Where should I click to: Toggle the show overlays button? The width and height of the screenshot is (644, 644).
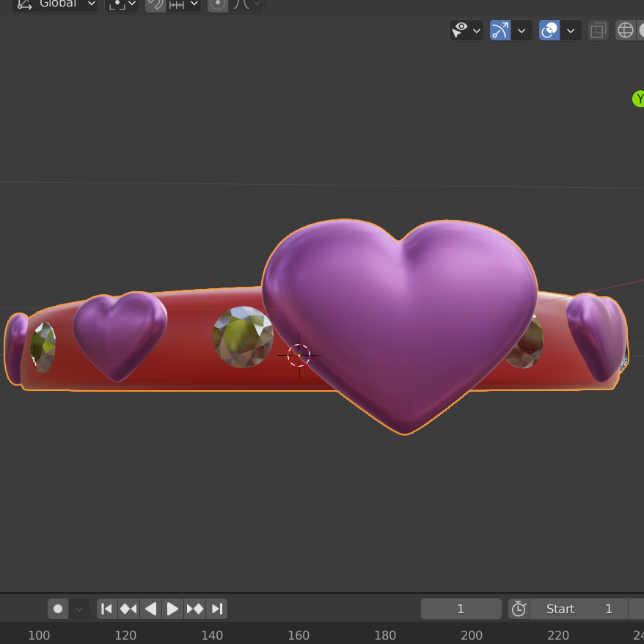[549, 30]
